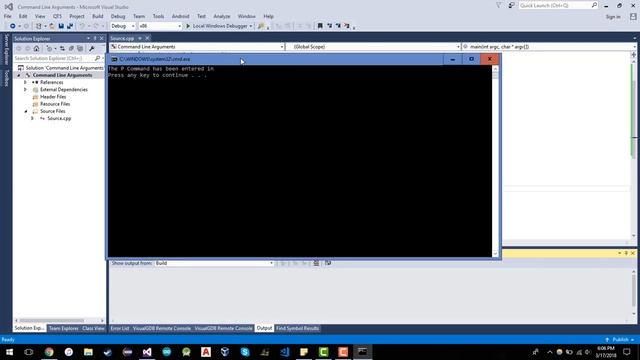Open the Debug menu
The image size is (640, 360).
[118, 16]
